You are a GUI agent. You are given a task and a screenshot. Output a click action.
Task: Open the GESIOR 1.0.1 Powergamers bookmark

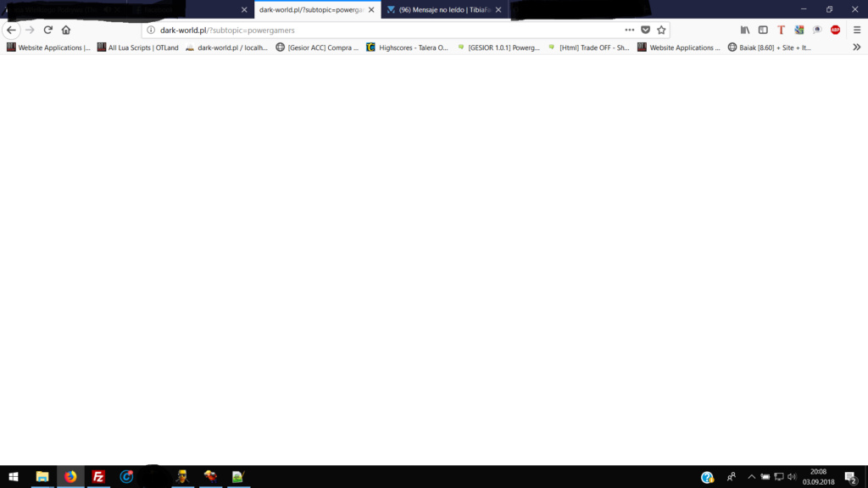coord(498,47)
